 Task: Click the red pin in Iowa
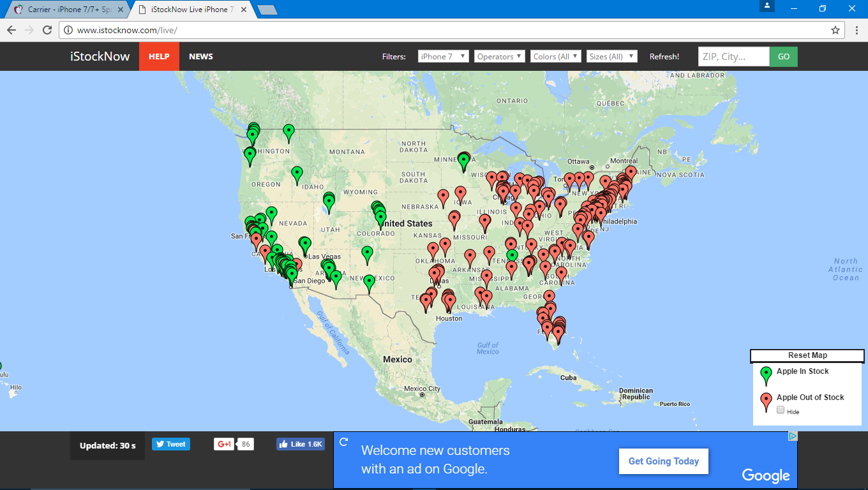coord(460,194)
